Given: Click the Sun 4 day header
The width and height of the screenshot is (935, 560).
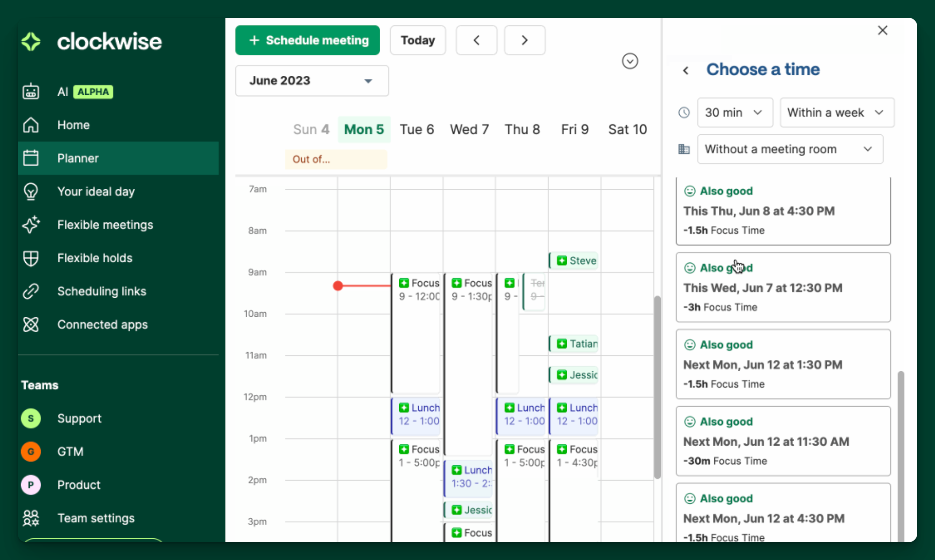Looking at the screenshot, I should pyautogui.click(x=311, y=129).
